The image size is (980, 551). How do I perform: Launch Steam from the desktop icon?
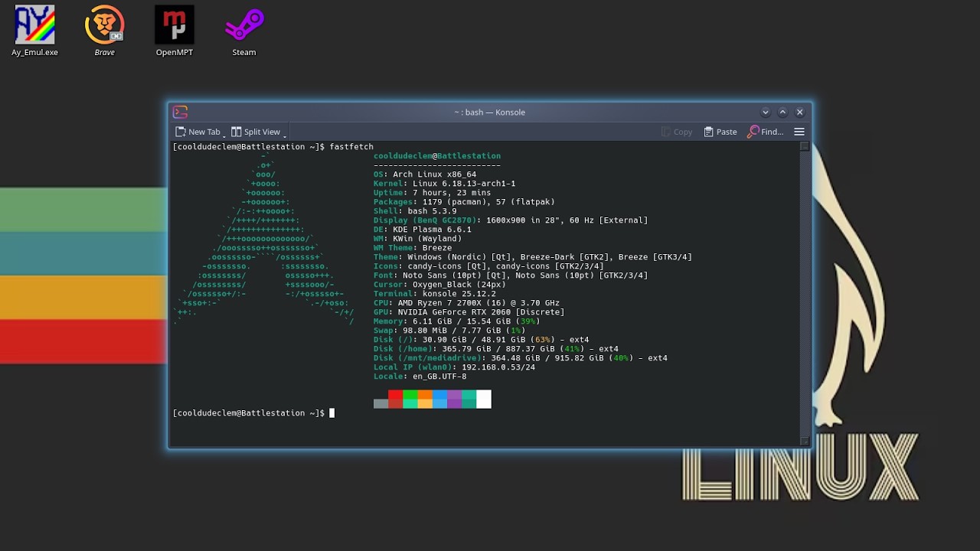[x=244, y=31]
